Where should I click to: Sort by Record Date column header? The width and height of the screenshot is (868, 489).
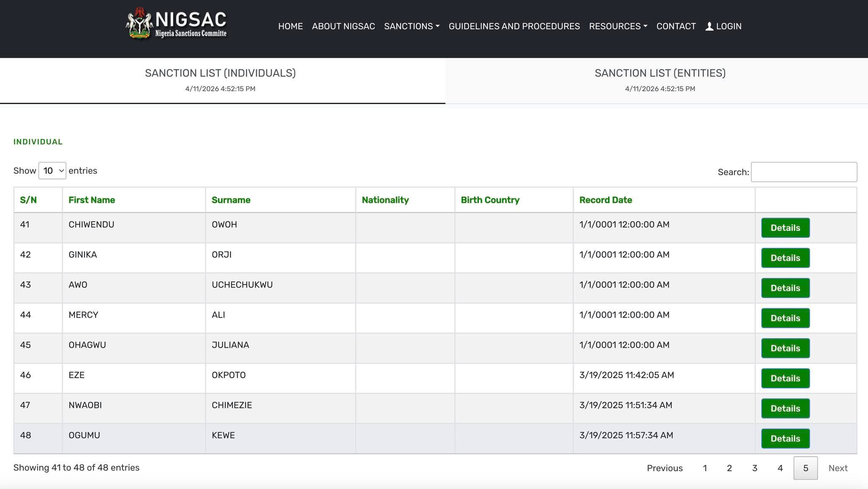[x=605, y=200]
